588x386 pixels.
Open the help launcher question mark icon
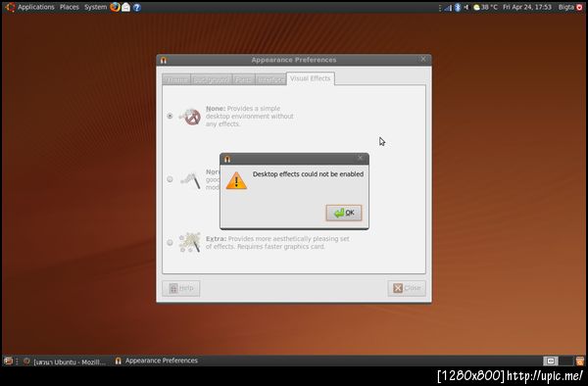[x=137, y=7]
